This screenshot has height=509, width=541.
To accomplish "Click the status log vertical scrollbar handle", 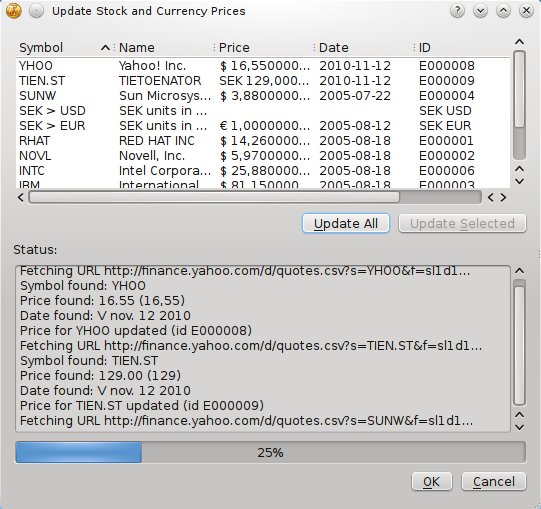I will (519, 346).
